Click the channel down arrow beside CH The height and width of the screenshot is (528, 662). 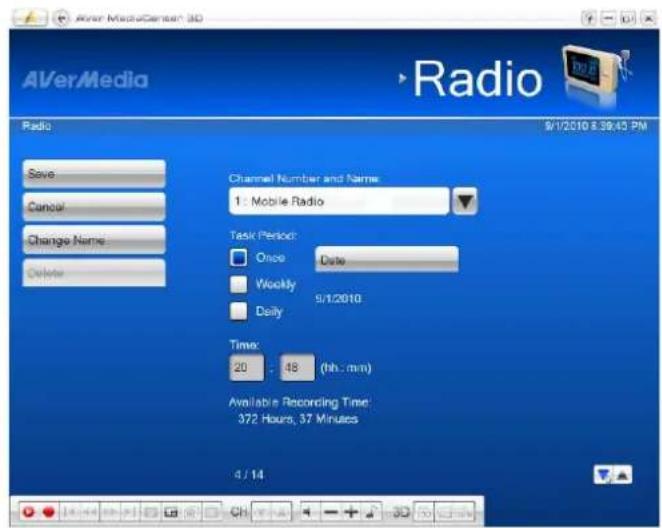tap(261, 512)
